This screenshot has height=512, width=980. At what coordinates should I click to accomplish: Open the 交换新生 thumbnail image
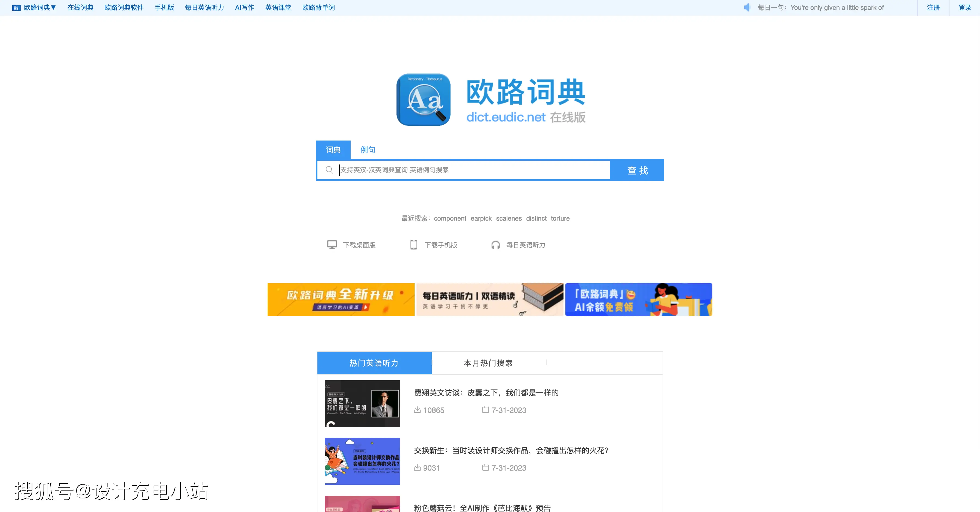point(362,461)
